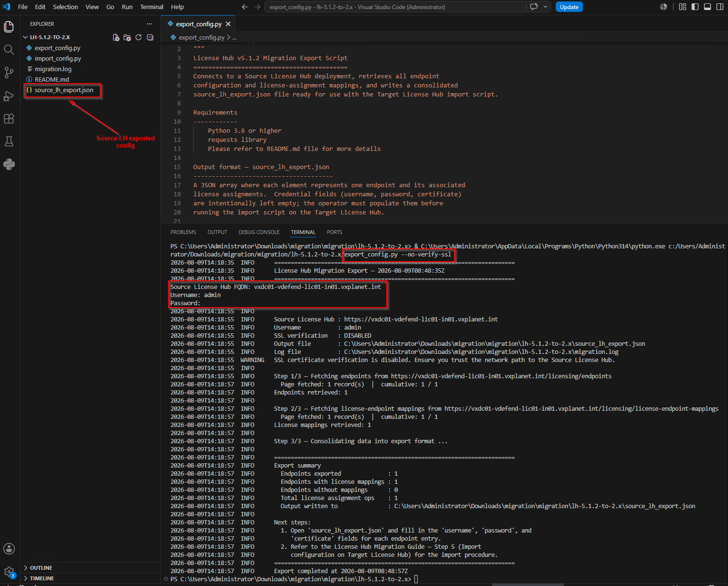Open the Extensions view
The width and height of the screenshot is (728, 586).
point(9,118)
